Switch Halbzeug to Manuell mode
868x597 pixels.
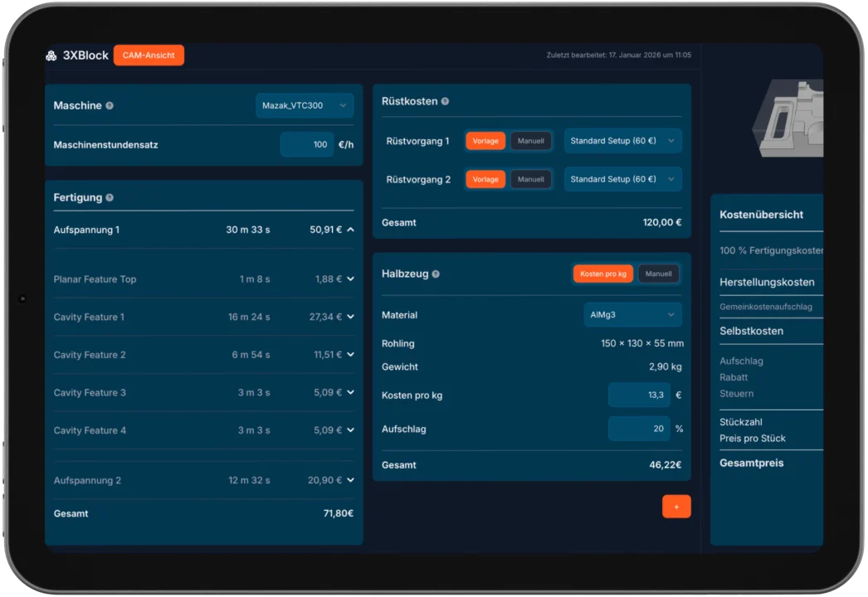point(658,274)
